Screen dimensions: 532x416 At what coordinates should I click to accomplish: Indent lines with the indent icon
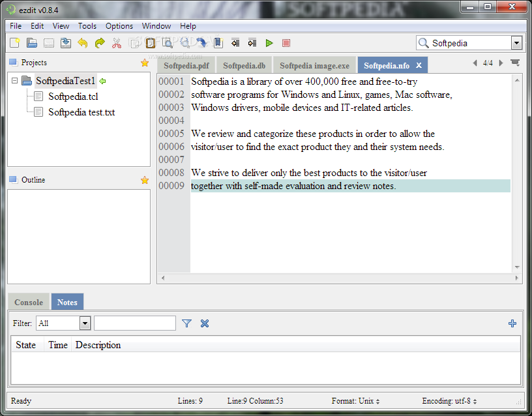pyautogui.click(x=252, y=43)
